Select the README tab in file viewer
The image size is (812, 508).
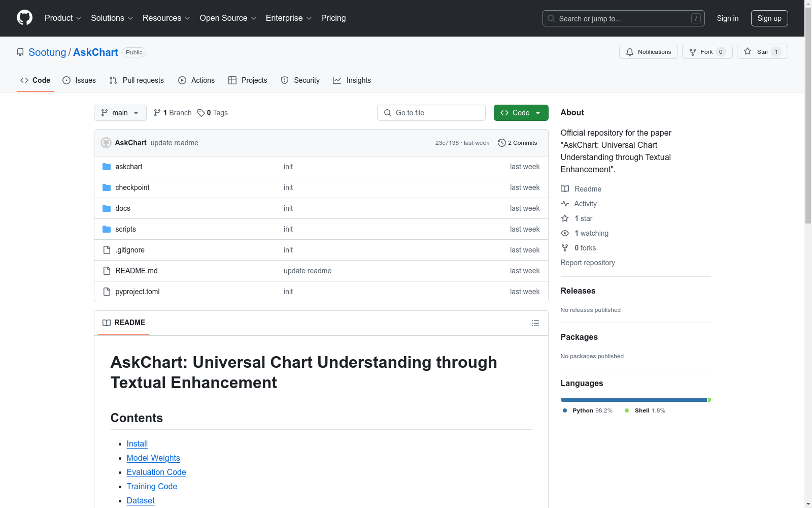click(x=124, y=323)
